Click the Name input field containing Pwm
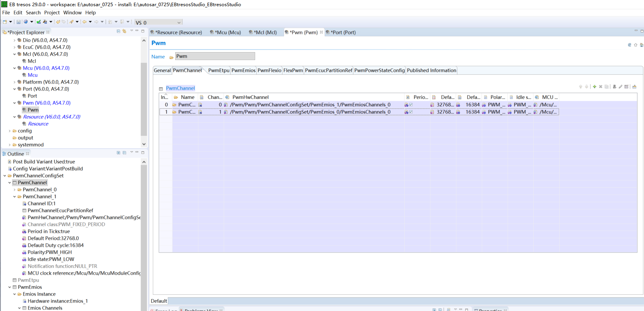 215,56
